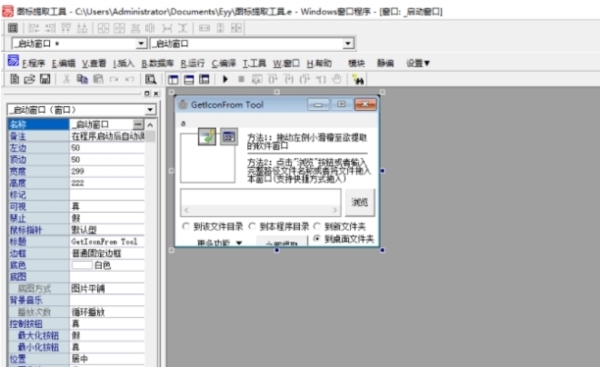Click the edit box left scroll arrow
Viewport: 600px width, 367px height.
tap(187, 210)
